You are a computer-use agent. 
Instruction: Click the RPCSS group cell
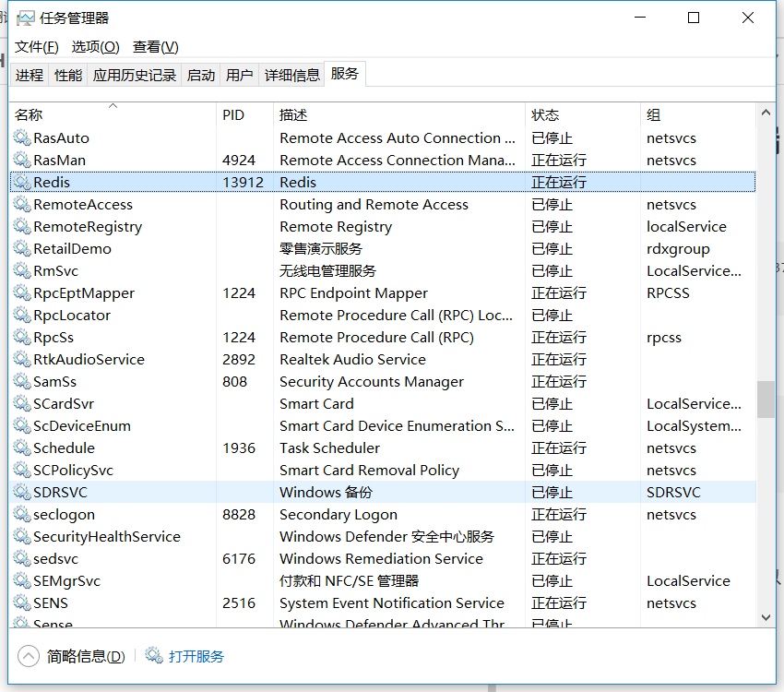click(x=668, y=293)
